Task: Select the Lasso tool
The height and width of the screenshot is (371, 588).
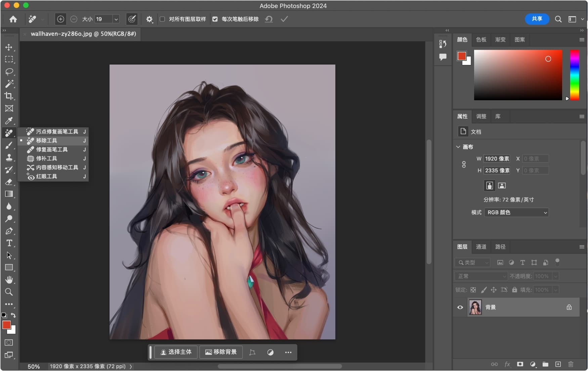Action: (x=9, y=72)
